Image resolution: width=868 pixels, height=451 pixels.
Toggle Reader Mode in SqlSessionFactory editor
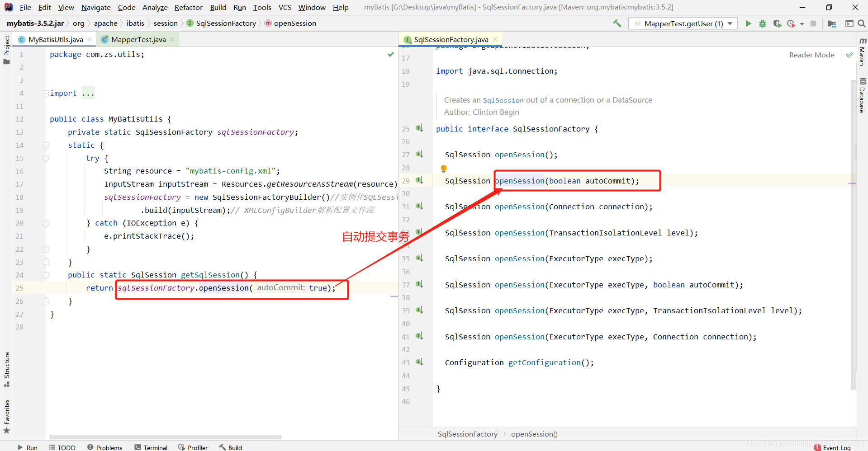pyautogui.click(x=811, y=55)
